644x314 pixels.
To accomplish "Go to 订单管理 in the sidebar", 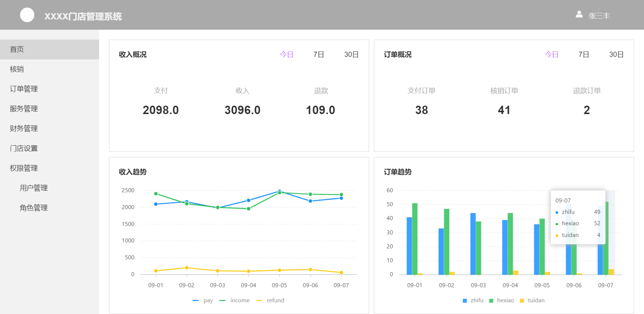I will click(x=24, y=89).
